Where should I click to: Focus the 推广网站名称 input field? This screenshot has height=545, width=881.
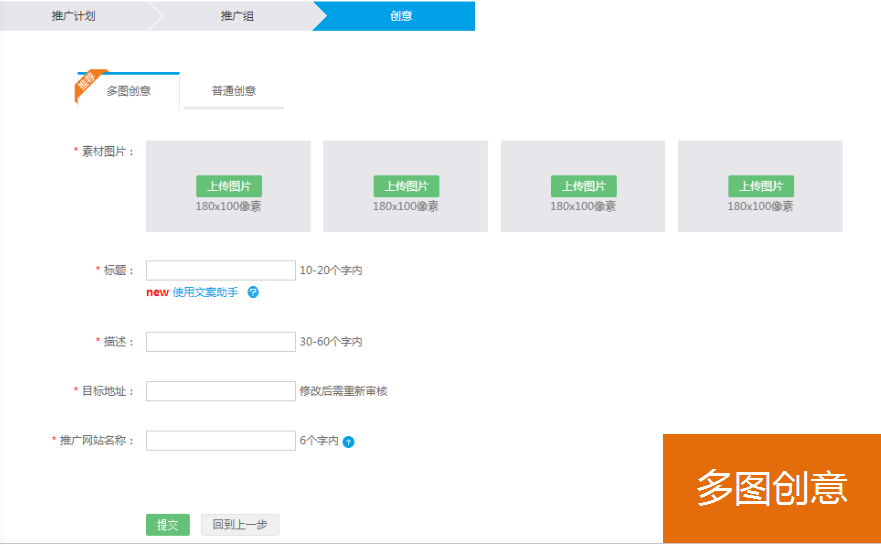[x=221, y=441]
